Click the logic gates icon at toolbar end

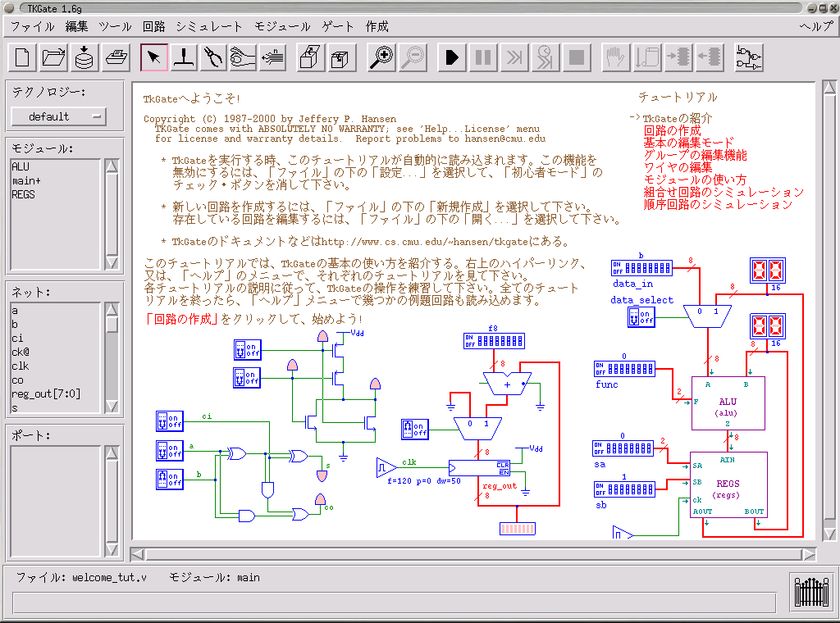[x=749, y=57]
